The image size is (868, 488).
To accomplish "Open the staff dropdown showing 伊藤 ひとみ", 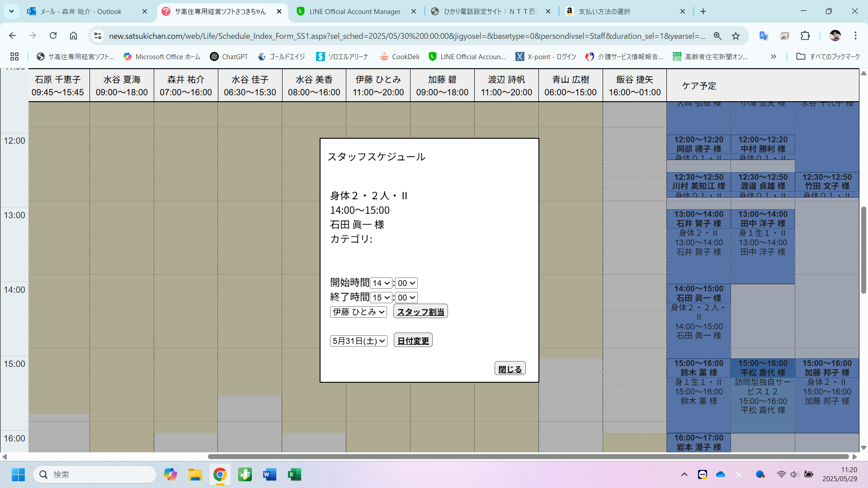I will (358, 312).
